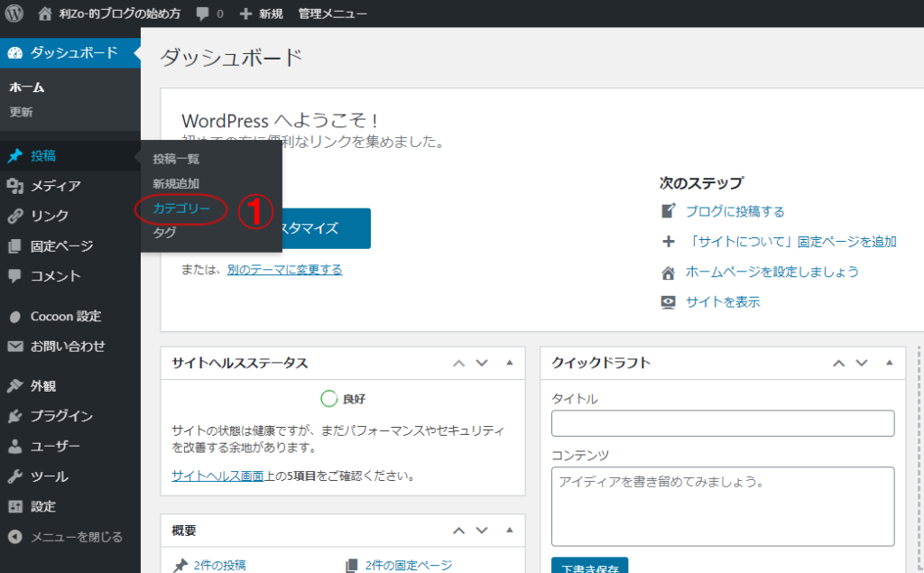Toggle the 概要 panel using triangle

tap(509, 530)
